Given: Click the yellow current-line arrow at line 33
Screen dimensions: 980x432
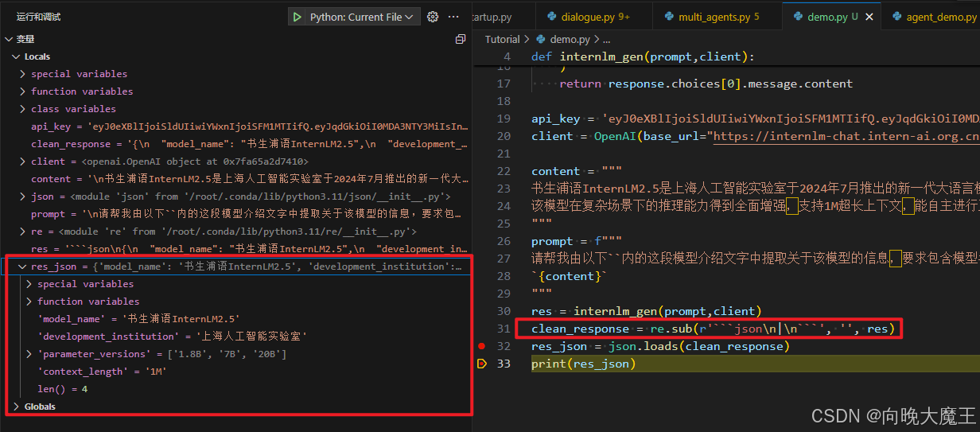Looking at the screenshot, I should click(481, 364).
